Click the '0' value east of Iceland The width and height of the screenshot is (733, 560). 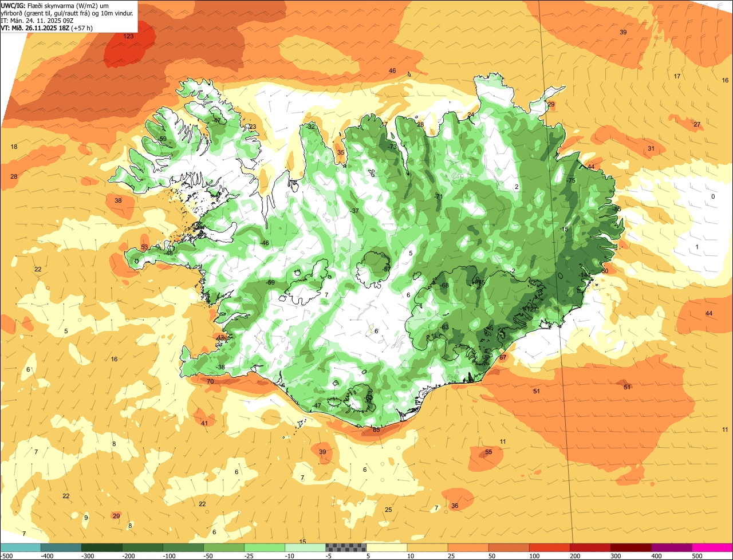click(713, 196)
